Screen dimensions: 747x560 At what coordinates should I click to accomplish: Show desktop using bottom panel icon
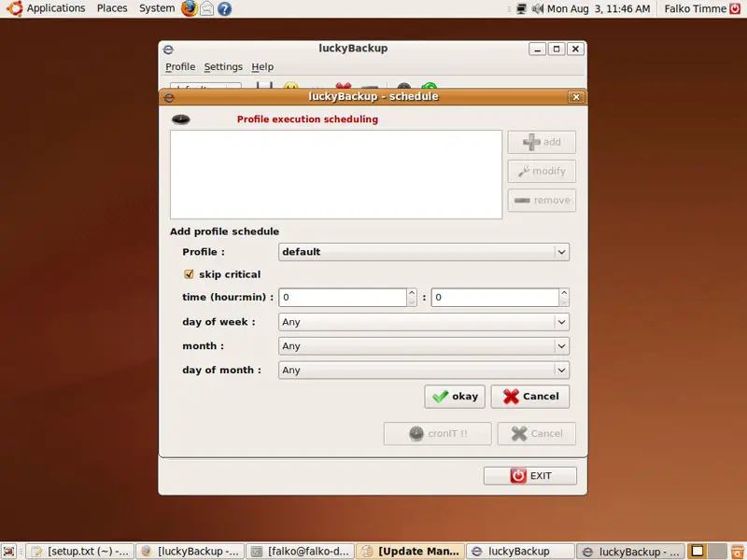[x=9, y=551]
